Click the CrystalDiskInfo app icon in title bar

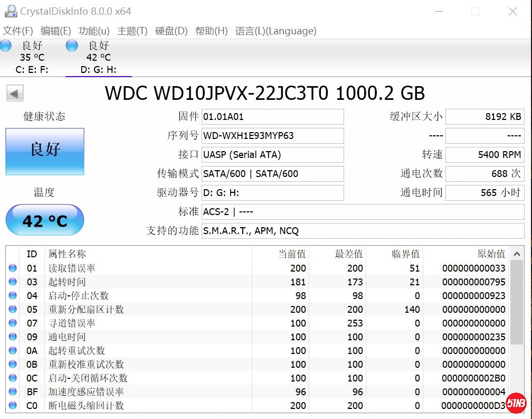coord(9,11)
